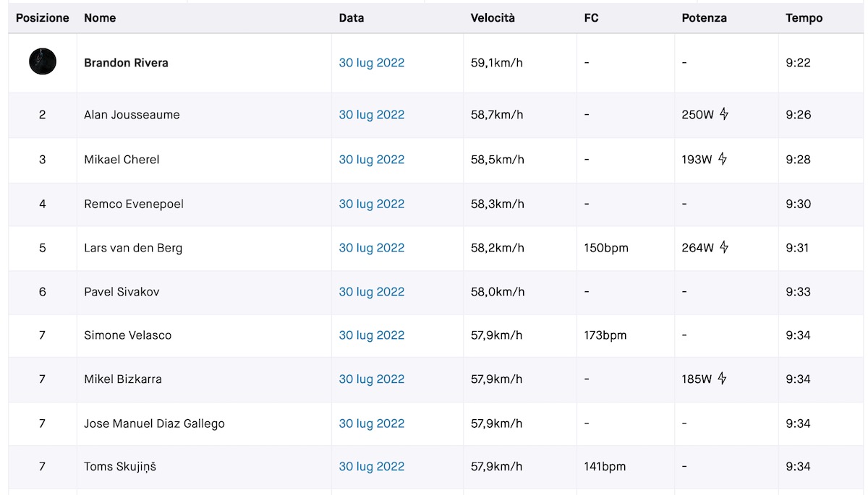Open Brandon Rivera's 30 lug 2022 activity
Screen dimensions: 868x495
click(x=372, y=63)
